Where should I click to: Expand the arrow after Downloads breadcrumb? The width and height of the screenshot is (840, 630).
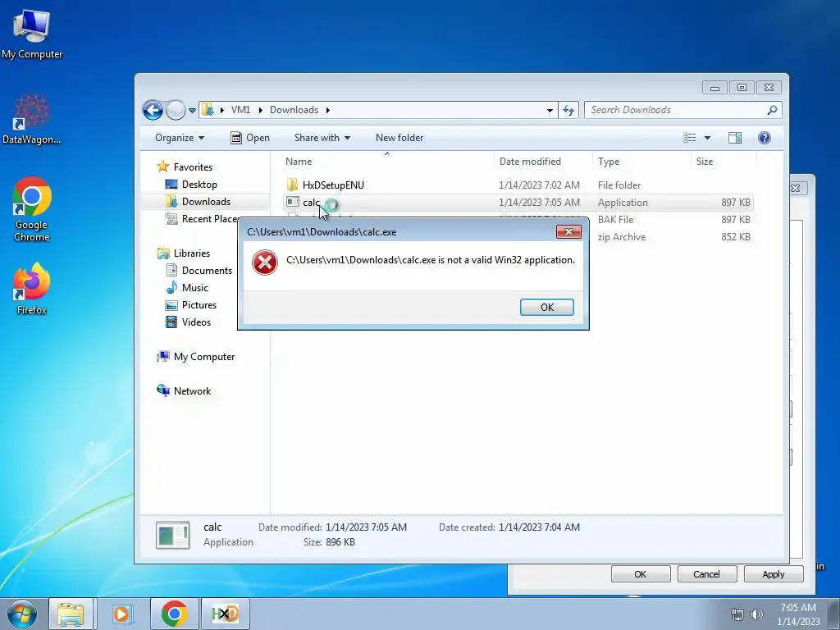click(x=327, y=110)
